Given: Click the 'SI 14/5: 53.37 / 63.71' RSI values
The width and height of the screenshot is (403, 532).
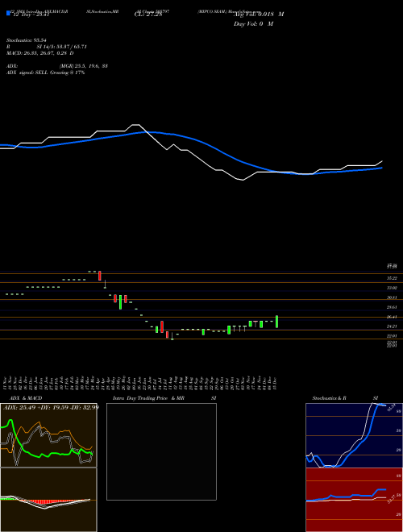Looking at the screenshot, I should click(x=62, y=47).
